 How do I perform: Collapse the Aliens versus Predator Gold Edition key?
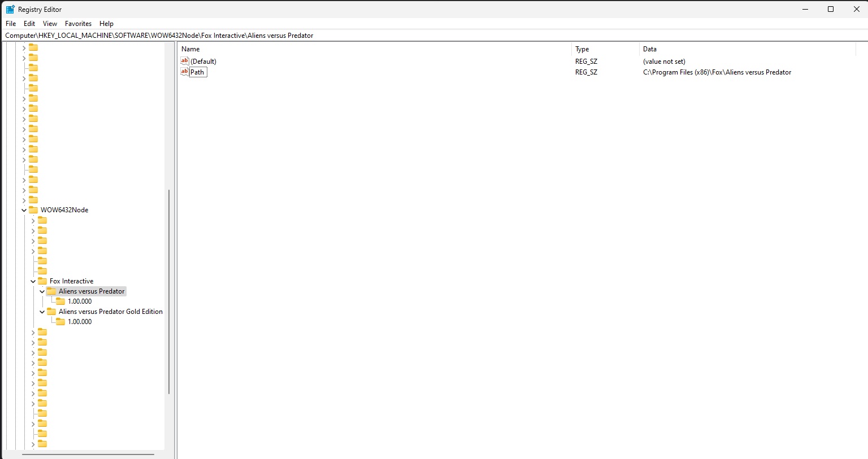click(42, 312)
